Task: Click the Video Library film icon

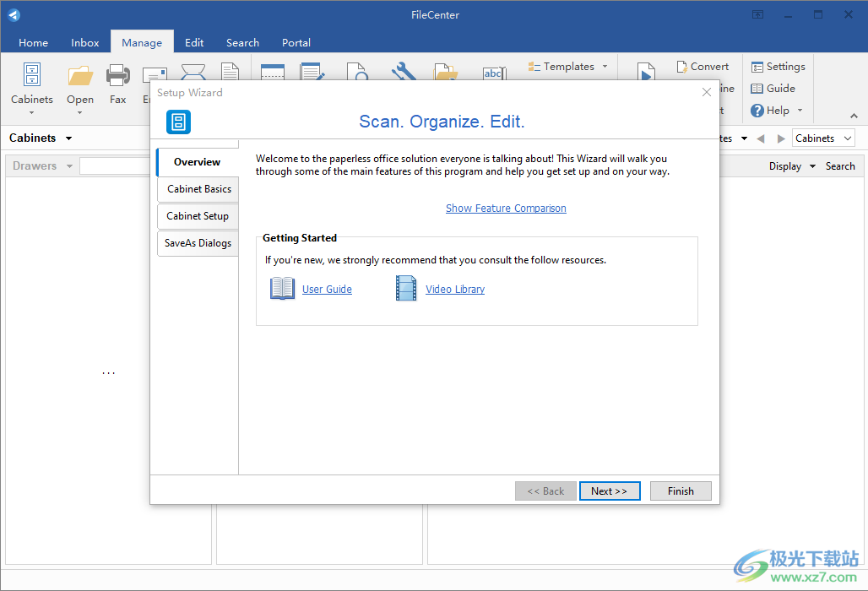Action: coord(406,289)
